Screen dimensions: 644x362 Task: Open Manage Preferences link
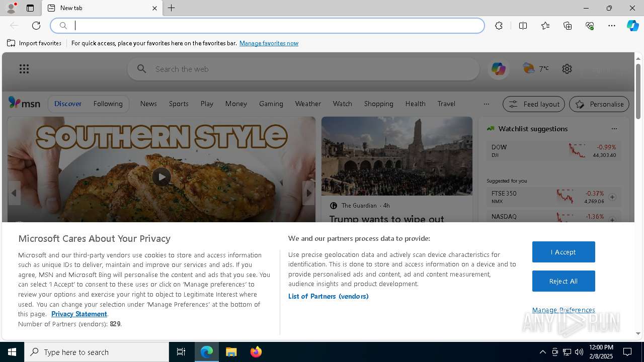click(563, 310)
